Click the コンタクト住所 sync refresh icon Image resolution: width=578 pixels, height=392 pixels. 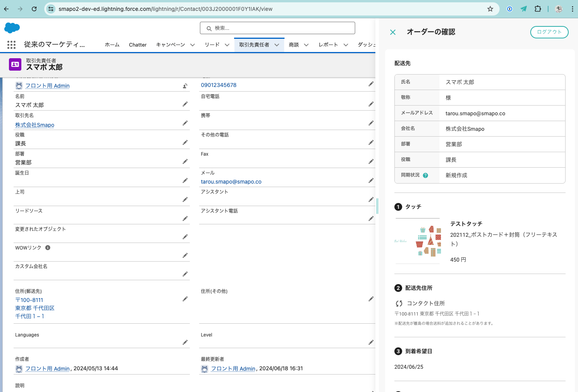click(399, 304)
